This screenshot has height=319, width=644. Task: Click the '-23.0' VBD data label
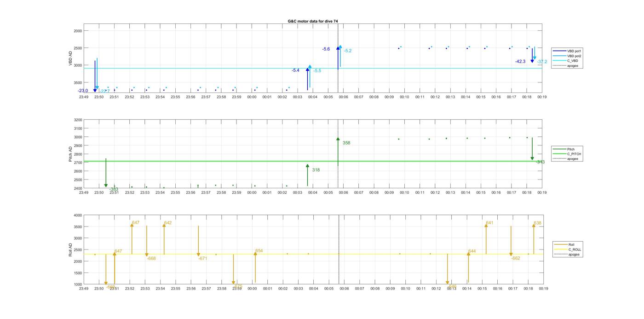(83, 91)
